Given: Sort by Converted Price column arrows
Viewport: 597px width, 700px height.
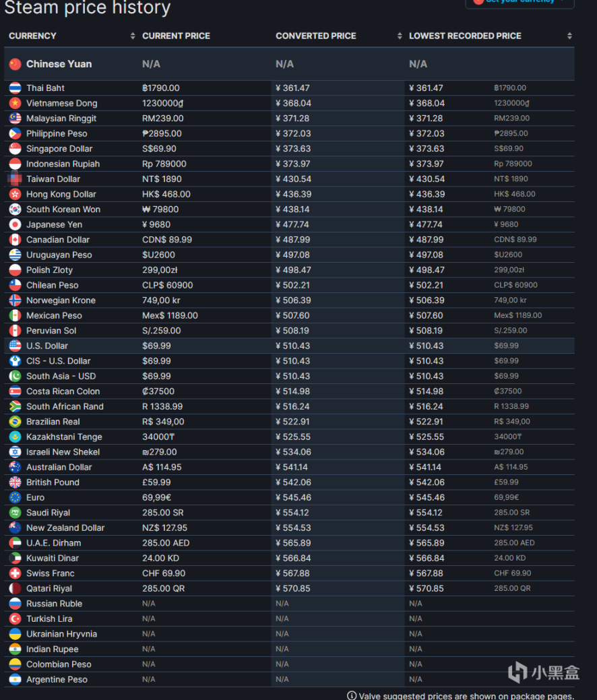Looking at the screenshot, I should click(400, 36).
